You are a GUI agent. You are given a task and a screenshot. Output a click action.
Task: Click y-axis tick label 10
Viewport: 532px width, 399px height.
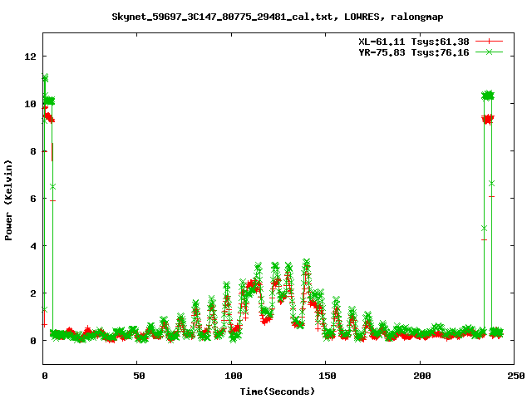point(31,104)
